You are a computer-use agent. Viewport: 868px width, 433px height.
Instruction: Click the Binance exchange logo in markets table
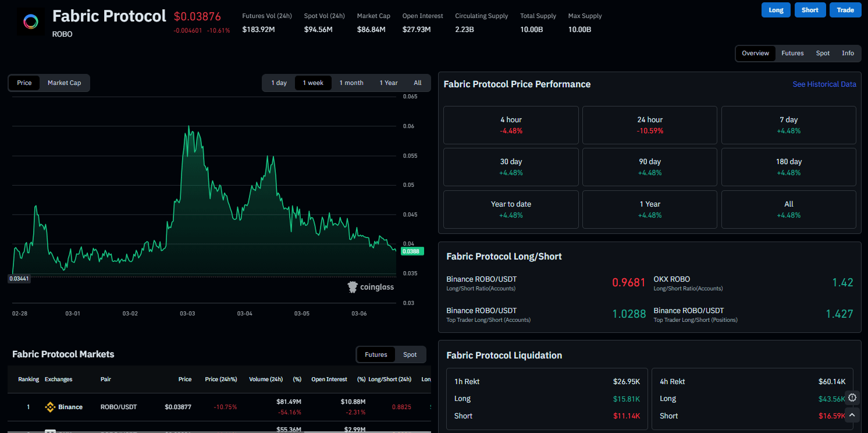50,407
